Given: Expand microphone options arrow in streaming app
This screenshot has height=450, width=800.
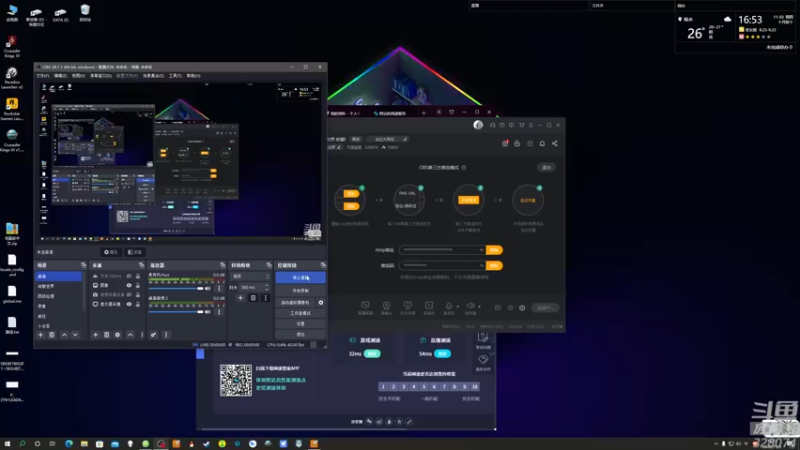Looking at the screenshot, I should pyautogui.click(x=457, y=307).
